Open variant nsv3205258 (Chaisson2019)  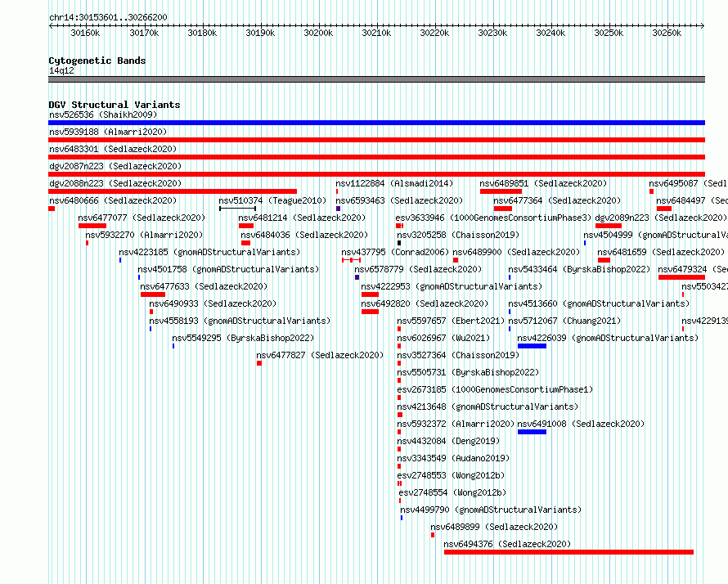click(458, 235)
